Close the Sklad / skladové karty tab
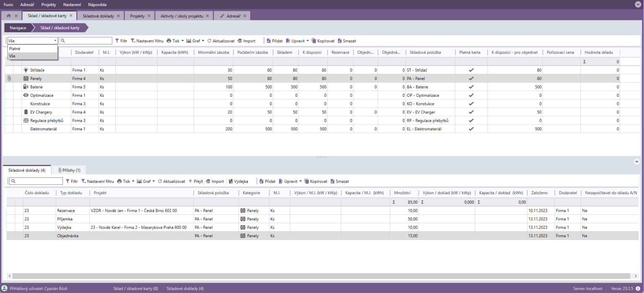The image size is (644, 293). 71,16
